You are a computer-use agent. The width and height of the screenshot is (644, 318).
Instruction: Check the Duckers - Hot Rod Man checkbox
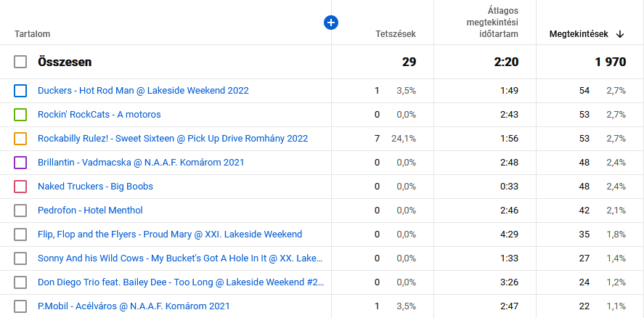tap(20, 91)
